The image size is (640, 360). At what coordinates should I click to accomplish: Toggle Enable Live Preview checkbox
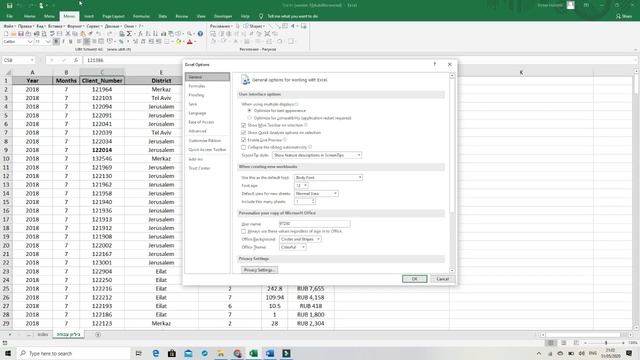click(x=243, y=140)
